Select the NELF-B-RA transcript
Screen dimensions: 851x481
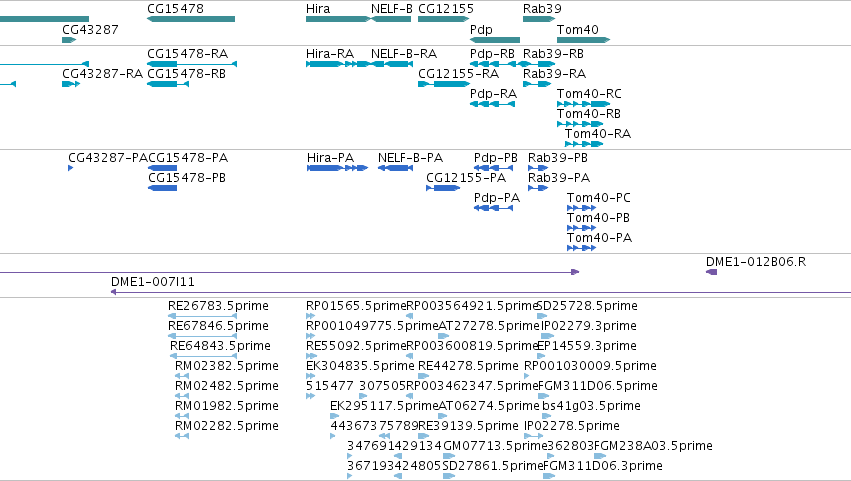[392, 64]
